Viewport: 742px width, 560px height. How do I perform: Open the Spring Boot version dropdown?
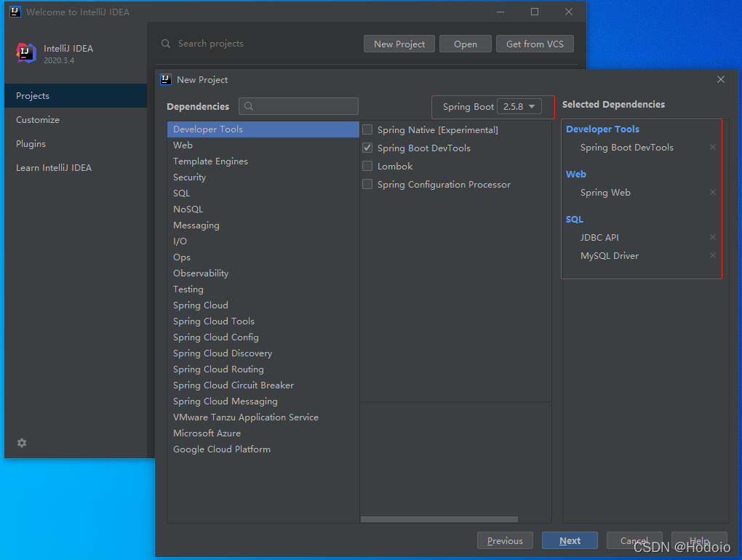tap(519, 106)
